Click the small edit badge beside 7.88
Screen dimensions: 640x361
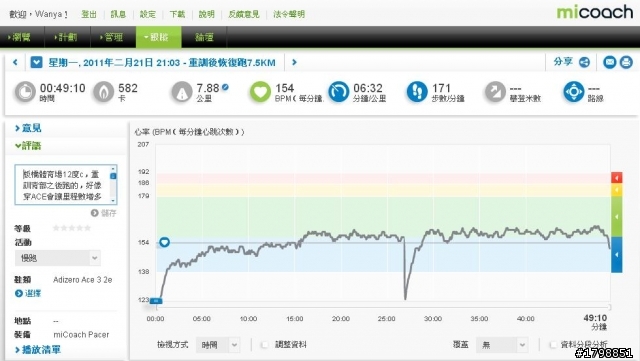pos(225,87)
